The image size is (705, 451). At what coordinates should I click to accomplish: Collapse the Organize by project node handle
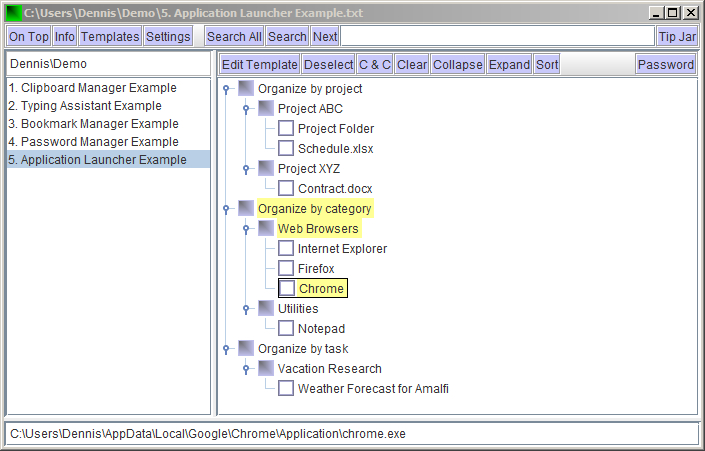pos(226,89)
